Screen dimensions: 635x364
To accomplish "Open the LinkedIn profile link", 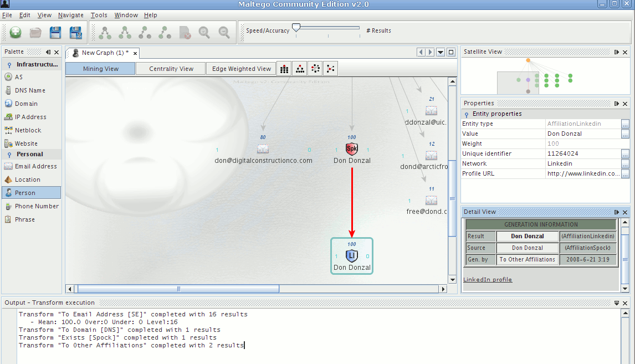I will point(488,280).
